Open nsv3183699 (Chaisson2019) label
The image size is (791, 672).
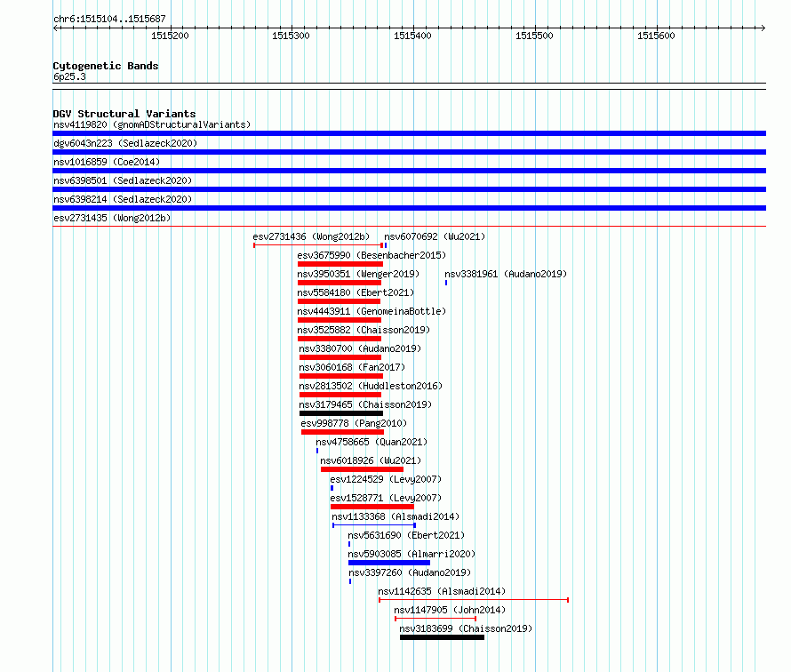point(466,628)
